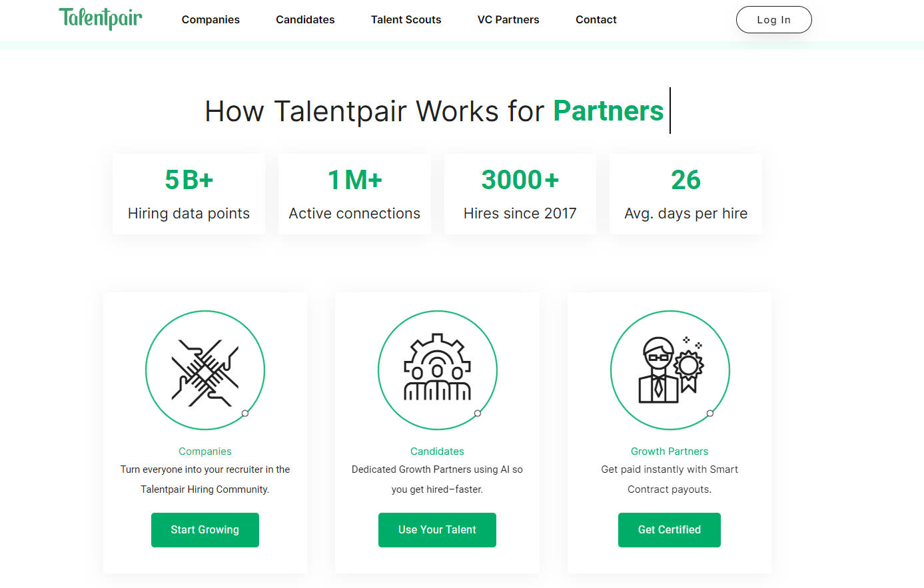Click the dot marker on Companies circle
This screenshot has width=924, height=588.
coord(244,413)
